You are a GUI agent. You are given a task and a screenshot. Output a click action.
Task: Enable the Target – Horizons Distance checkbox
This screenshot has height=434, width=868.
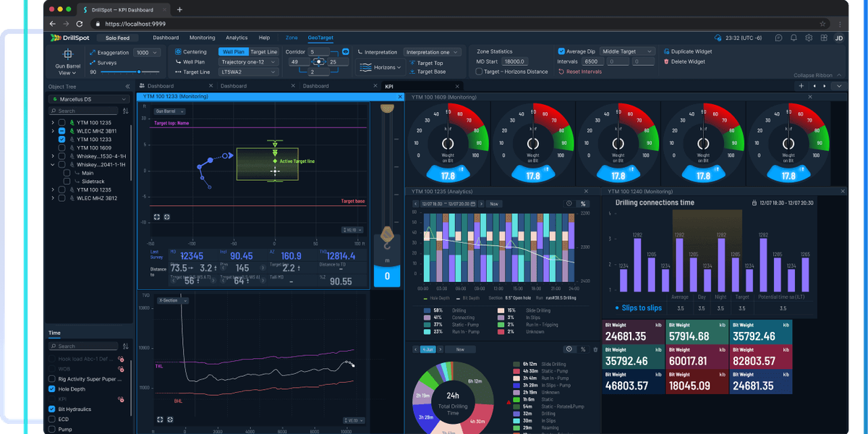pyautogui.click(x=479, y=72)
